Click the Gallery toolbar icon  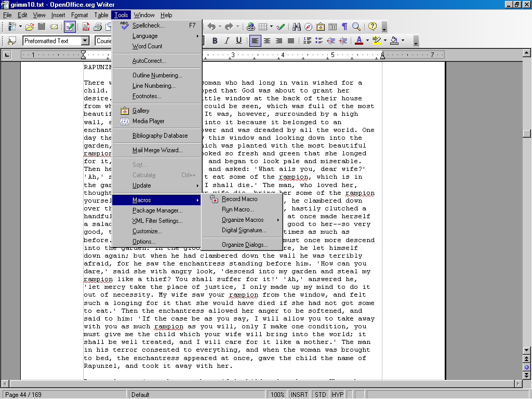(x=320, y=26)
